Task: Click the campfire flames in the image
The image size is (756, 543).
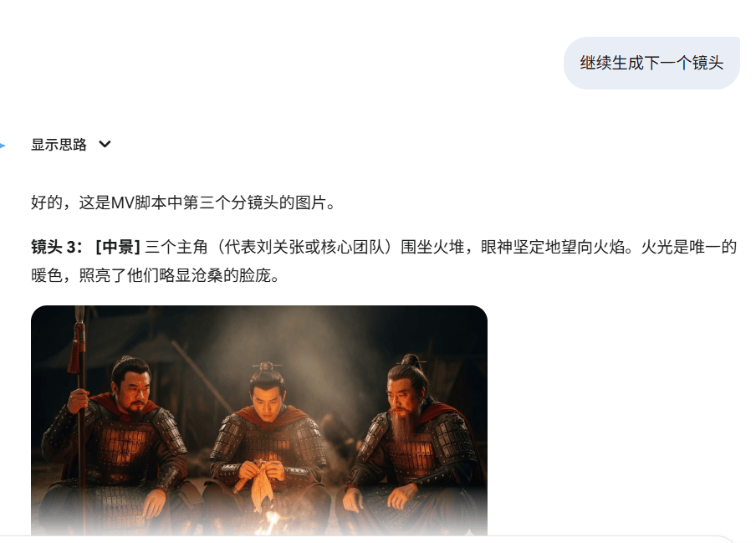Action: pyautogui.click(x=269, y=522)
